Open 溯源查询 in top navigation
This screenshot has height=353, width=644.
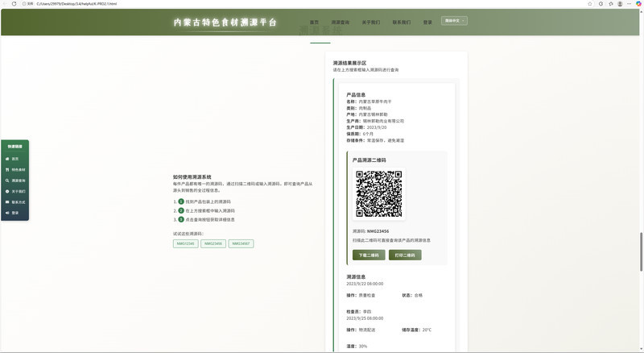340,23
